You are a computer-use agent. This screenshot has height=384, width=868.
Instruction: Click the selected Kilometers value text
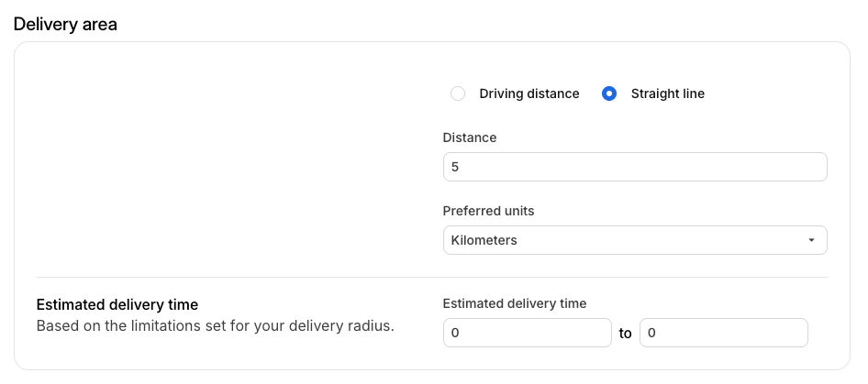tap(484, 240)
